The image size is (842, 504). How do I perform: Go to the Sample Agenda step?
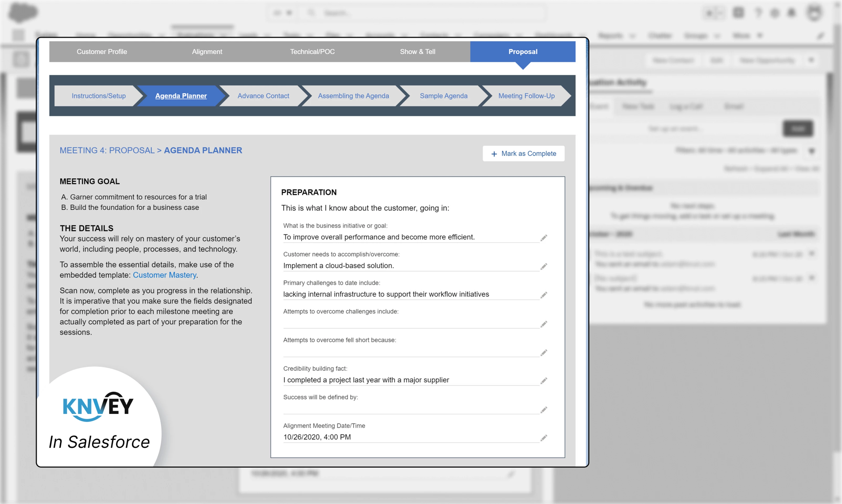pos(444,96)
